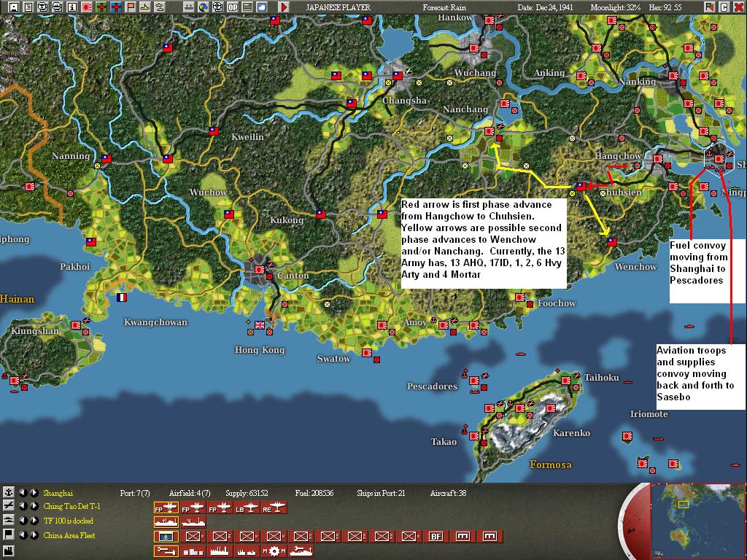Screen dimensions: 747x560
Task: Next air unit arrow by Ching Tao Det
Action: 34,506
